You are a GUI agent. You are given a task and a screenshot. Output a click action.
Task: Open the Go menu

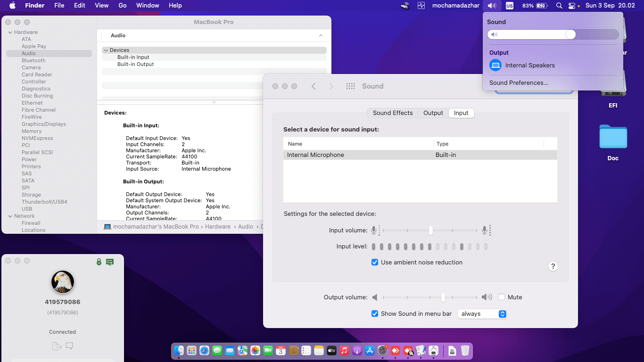point(123,6)
